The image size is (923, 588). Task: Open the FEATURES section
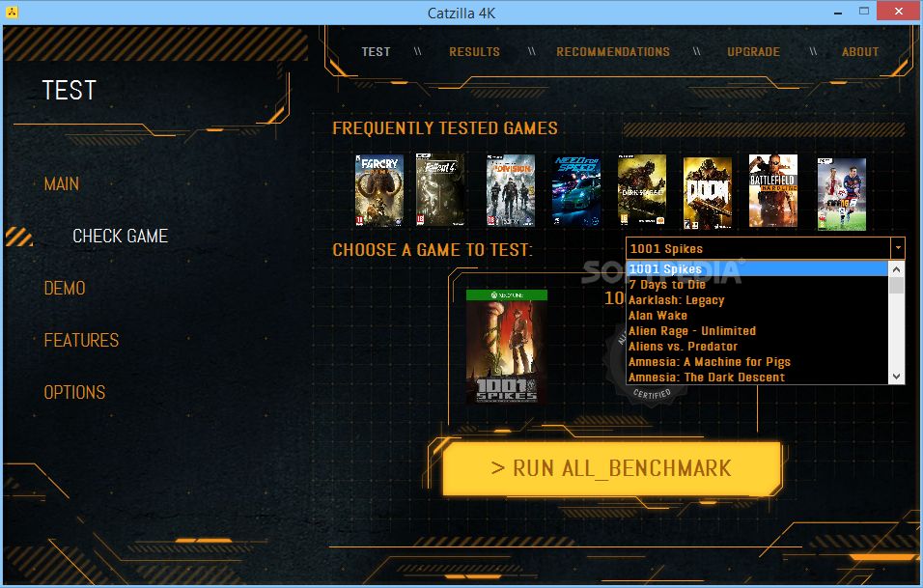click(x=81, y=340)
